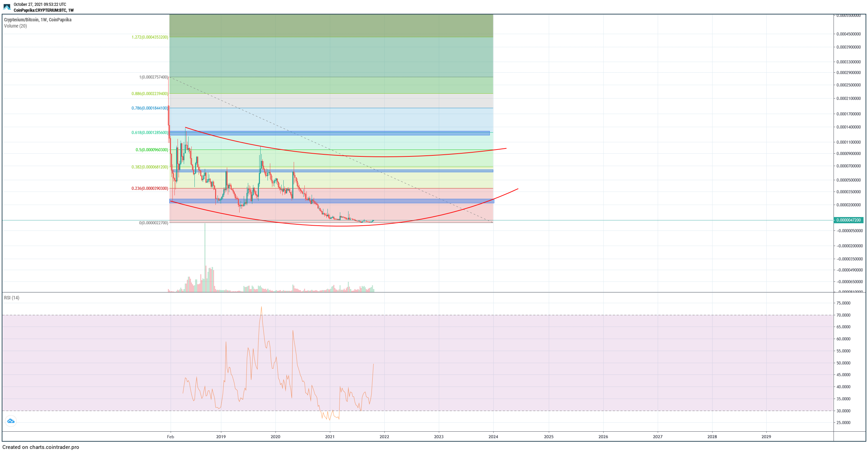Select the 2019 marker on time axis
868x452 pixels.
click(221, 436)
